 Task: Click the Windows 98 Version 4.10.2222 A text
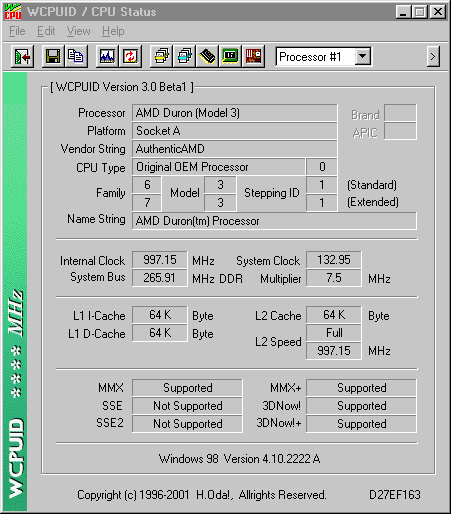tap(239, 459)
